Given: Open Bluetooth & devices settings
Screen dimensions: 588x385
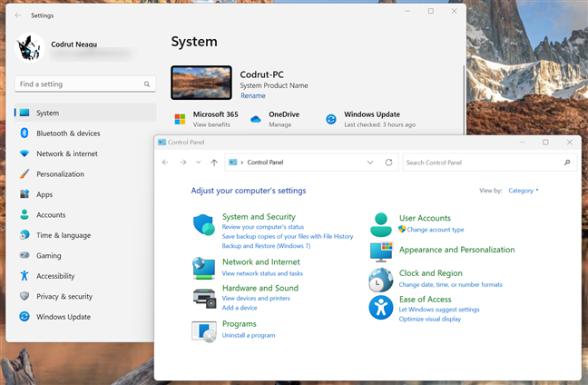Looking at the screenshot, I should (68, 133).
